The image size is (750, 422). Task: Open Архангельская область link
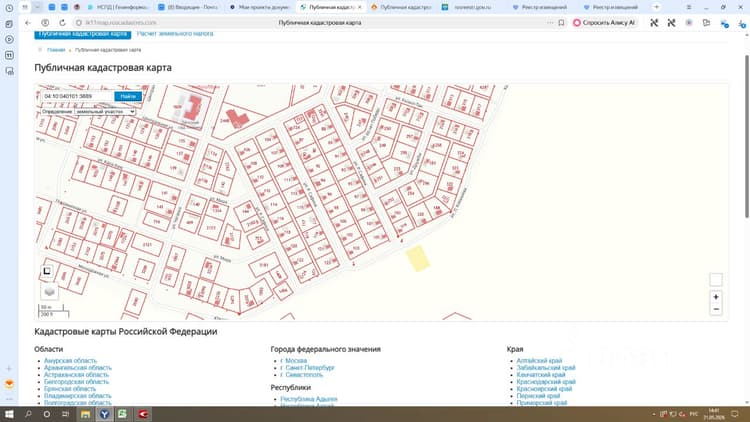tap(77, 368)
